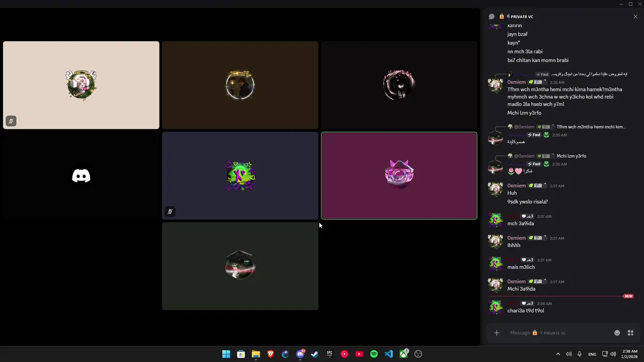The image size is (644, 362).
Task: Select the magenta speaking participant tile
Action: [x=399, y=175]
